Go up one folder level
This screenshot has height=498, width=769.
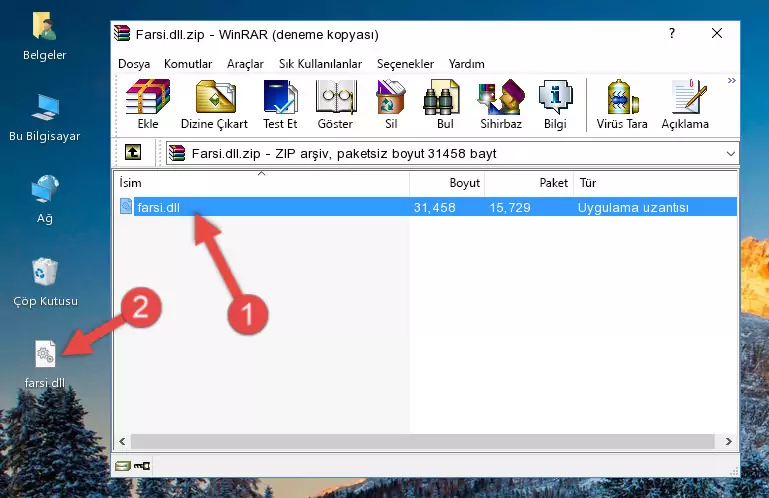133,152
